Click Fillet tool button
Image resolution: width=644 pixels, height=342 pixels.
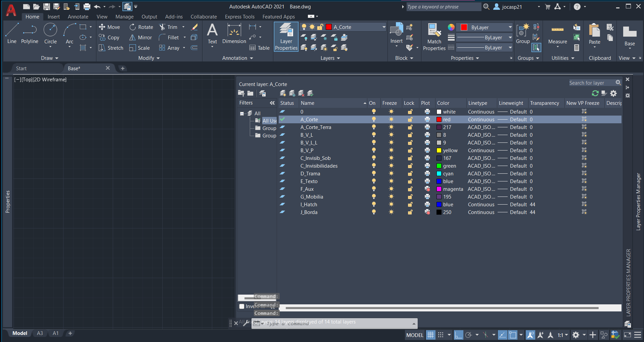[170, 38]
